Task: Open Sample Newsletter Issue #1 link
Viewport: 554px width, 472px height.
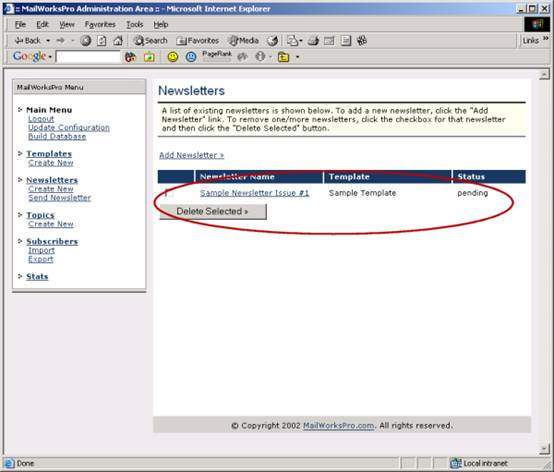Action: 254,193
